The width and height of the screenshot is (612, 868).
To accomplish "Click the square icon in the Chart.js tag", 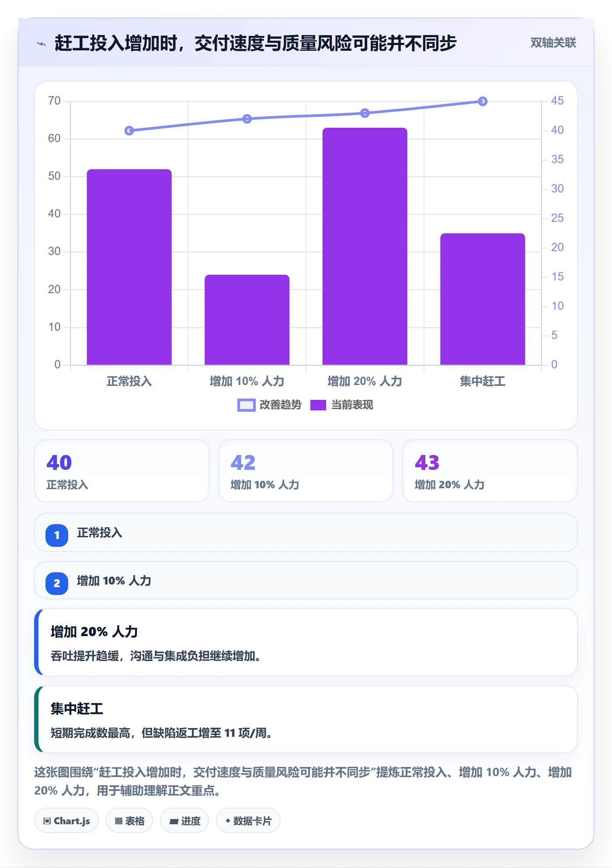I will pyautogui.click(x=47, y=821).
